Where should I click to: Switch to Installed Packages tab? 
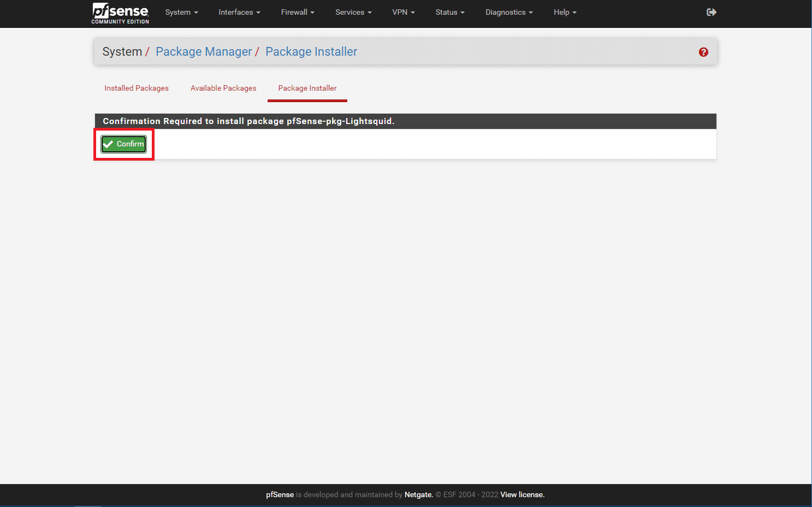(137, 88)
